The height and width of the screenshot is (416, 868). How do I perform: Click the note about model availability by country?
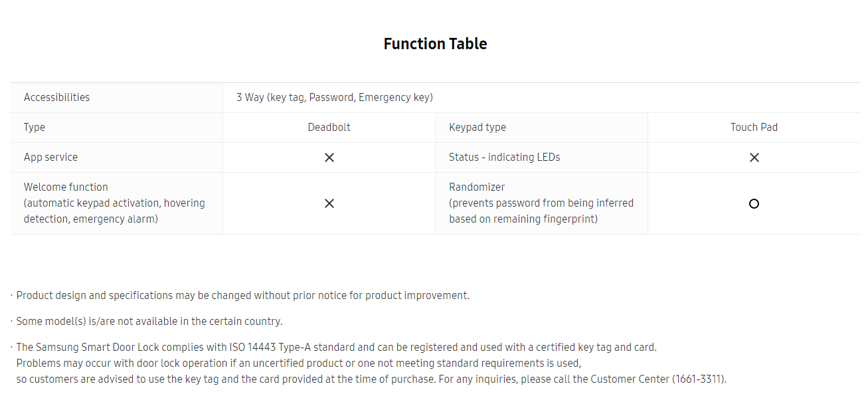pyautogui.click(x=149, y=322)
